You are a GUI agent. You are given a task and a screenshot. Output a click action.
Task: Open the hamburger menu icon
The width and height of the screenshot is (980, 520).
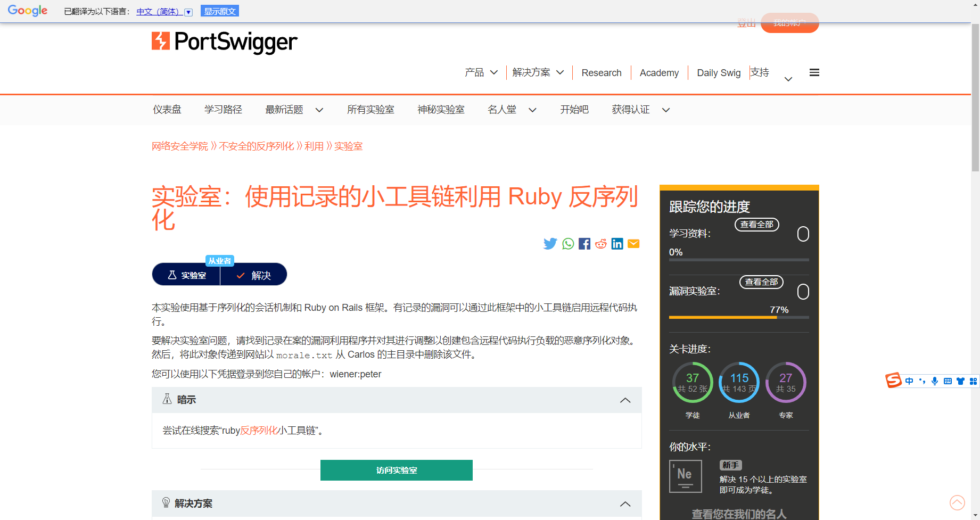(x=814, y=72)
